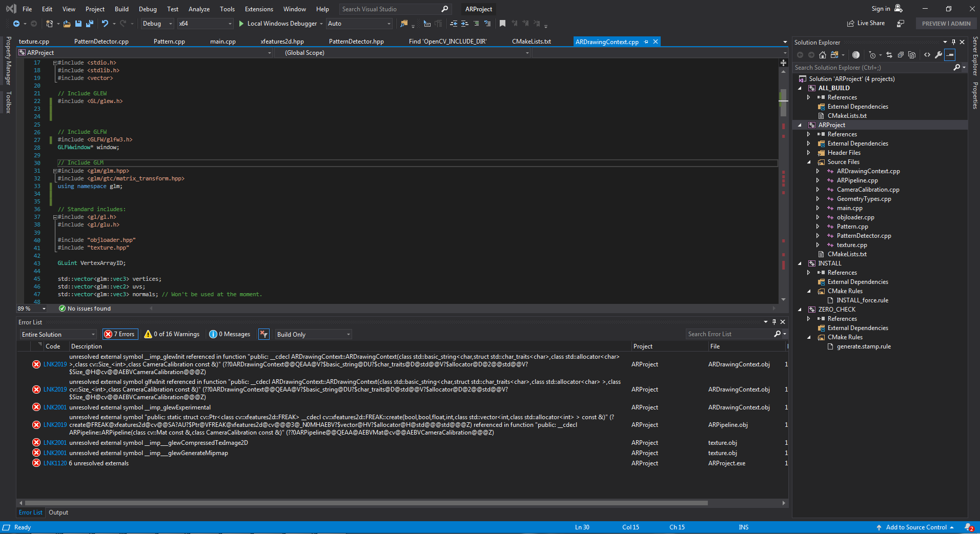980x534 pixels.
Task: Open the LNK1120 error code link
Action: (55, 463)
